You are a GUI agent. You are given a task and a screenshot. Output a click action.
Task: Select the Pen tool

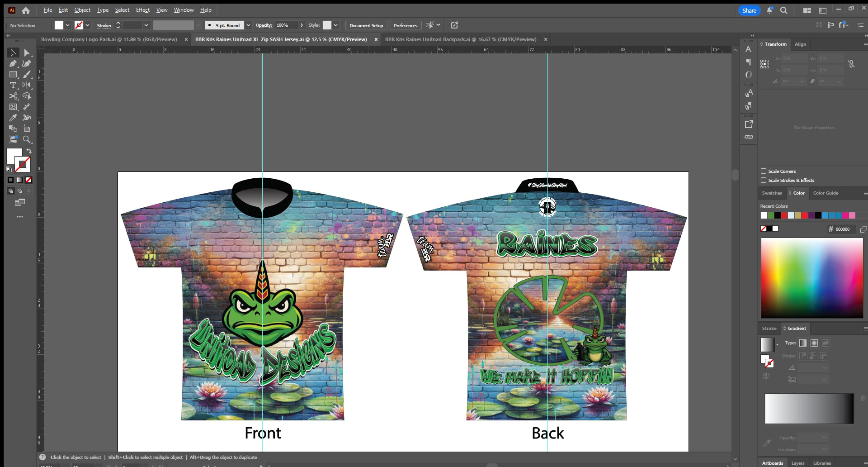coord(13,63)
